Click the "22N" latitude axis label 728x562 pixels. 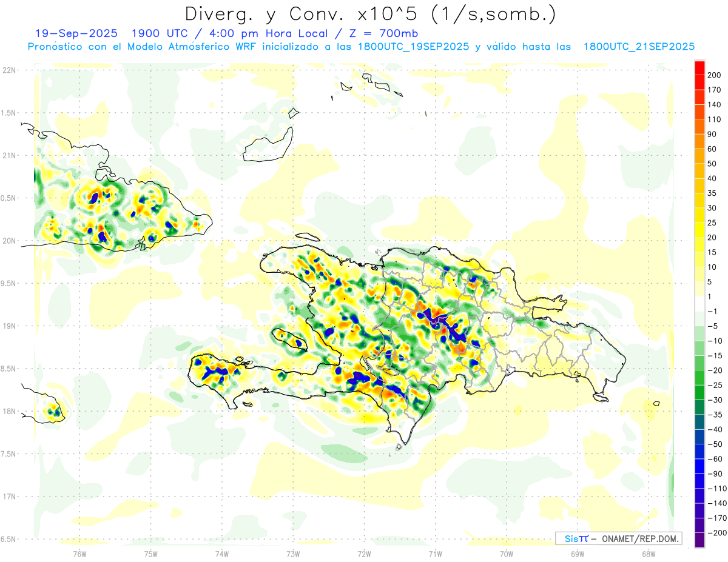[9, 70]
